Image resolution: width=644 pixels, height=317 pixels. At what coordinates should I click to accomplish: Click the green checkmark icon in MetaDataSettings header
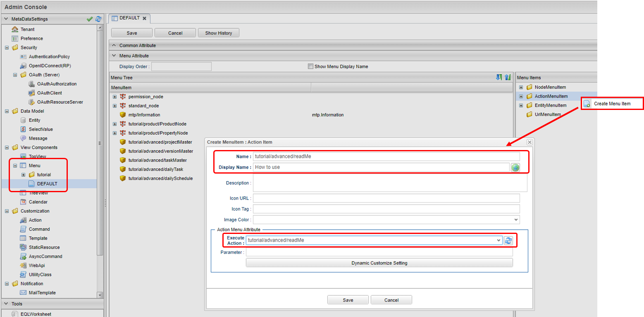(90, 19)
